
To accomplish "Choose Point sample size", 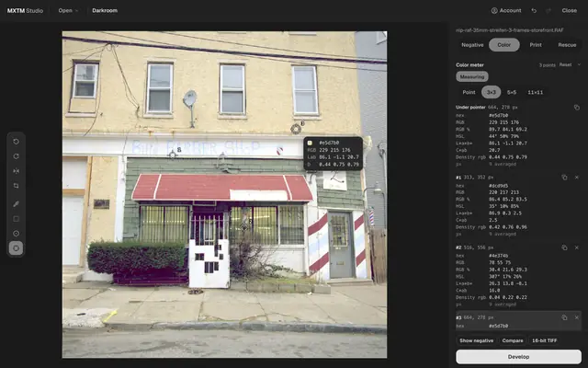I will pyautogui.click(x=469, y=92).
